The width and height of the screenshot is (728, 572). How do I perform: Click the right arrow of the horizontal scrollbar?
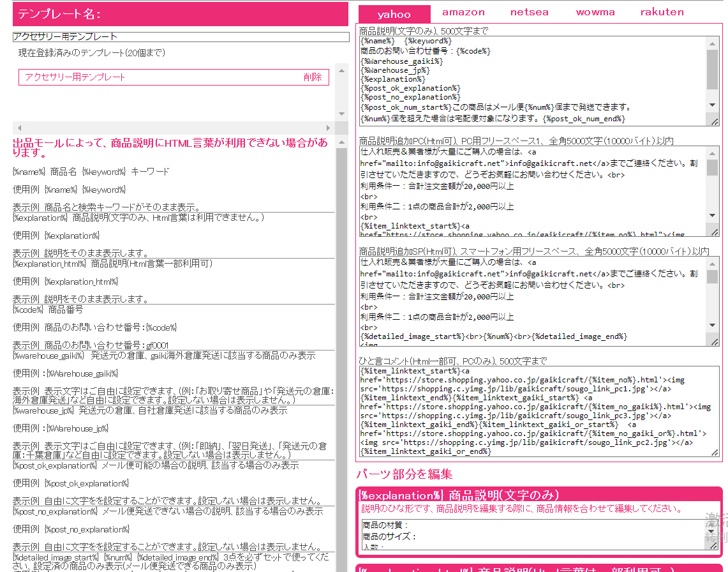329,128
